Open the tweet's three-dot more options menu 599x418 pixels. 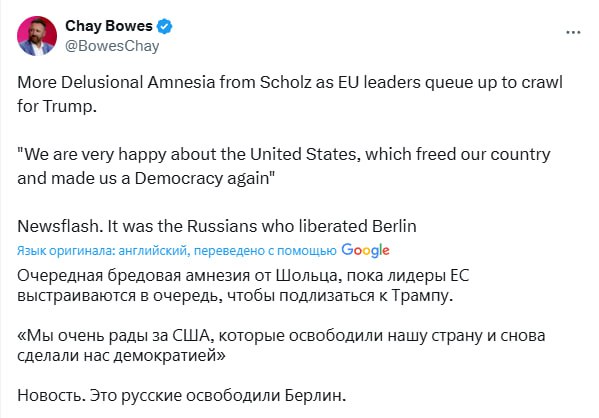(573, 32)
